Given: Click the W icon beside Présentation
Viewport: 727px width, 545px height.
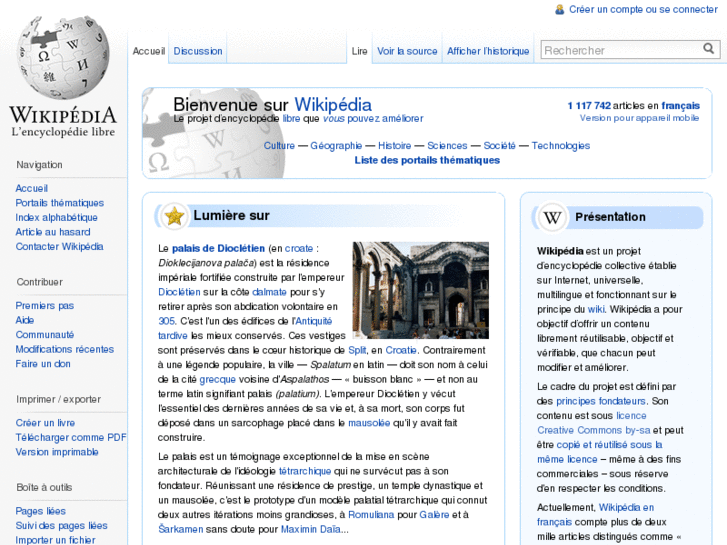Looking at the screenshot, I should (552, 217).
